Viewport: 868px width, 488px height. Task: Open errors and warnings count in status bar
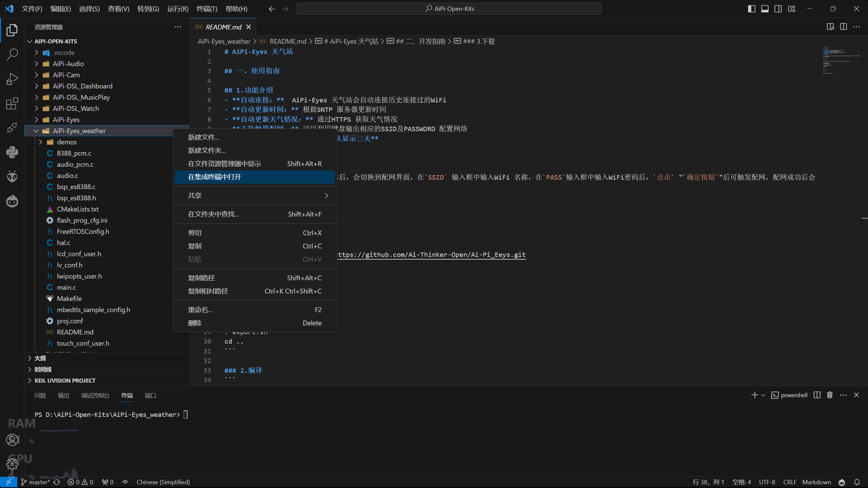(x=80, y=482)
